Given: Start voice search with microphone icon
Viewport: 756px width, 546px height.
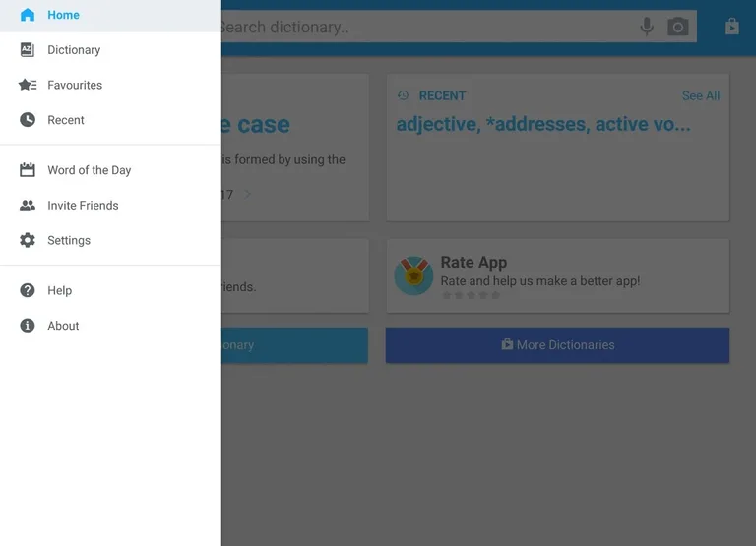Looking at the screenshot, I should click(x=647, y=27).
